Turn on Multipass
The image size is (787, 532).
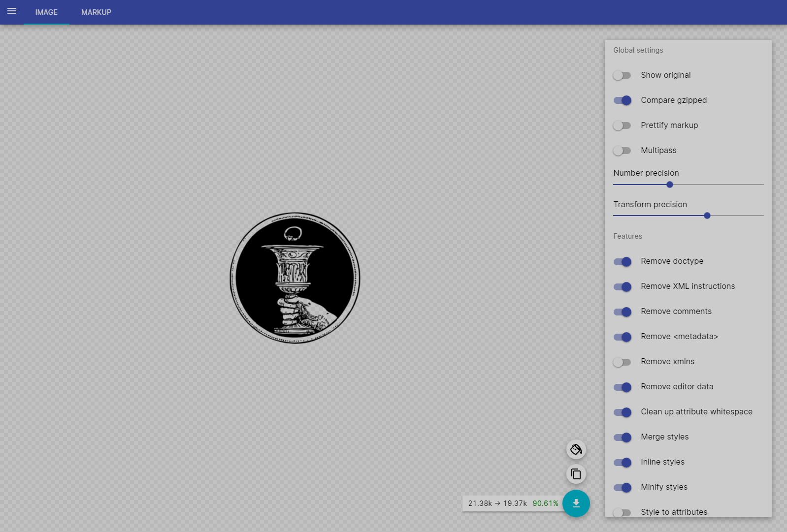tap(622, 151)
